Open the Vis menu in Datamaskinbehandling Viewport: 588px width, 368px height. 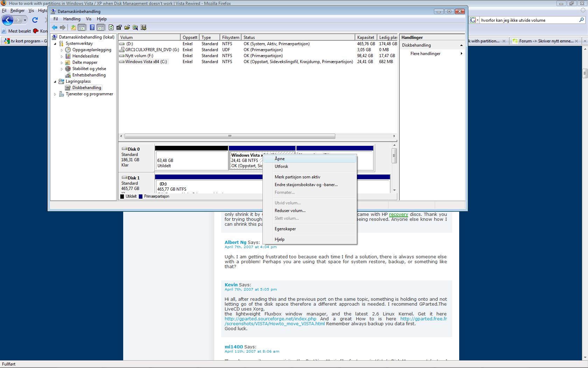pos(89,19)
